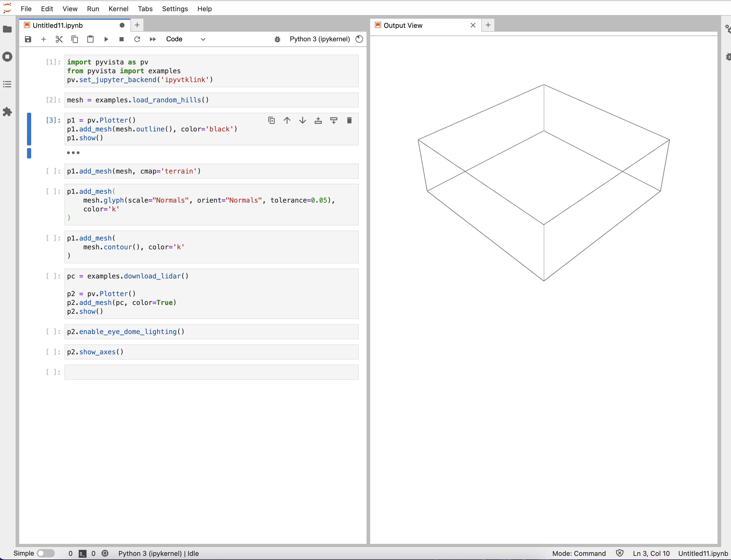This screenshot has width=731, height=560.
Task: Run all cells with fast-forward icon
Action: click(153, 39)
